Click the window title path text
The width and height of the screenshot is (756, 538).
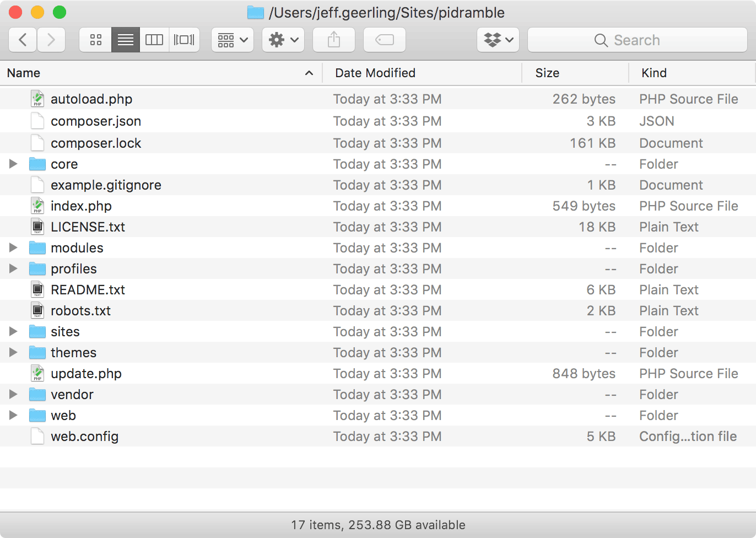pos(387,12)
